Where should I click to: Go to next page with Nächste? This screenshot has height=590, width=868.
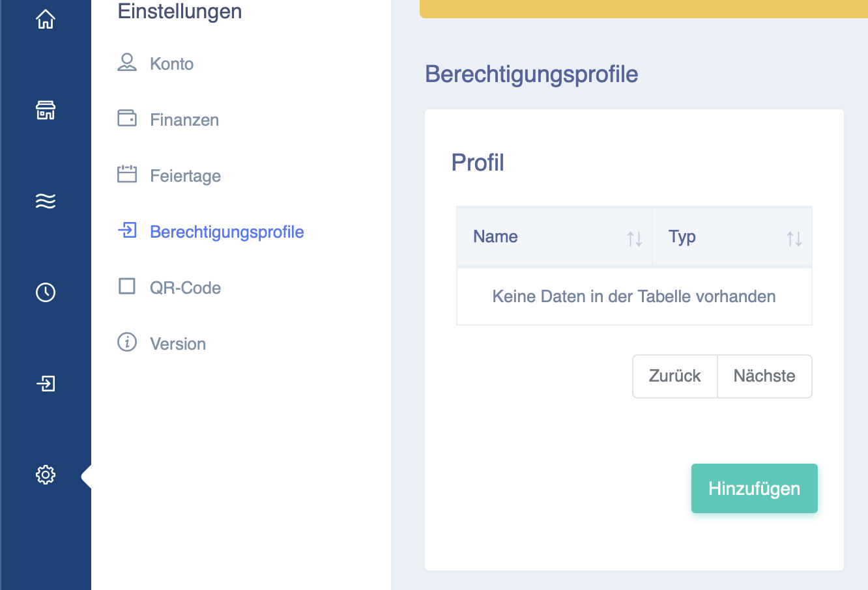click(764, 376)
